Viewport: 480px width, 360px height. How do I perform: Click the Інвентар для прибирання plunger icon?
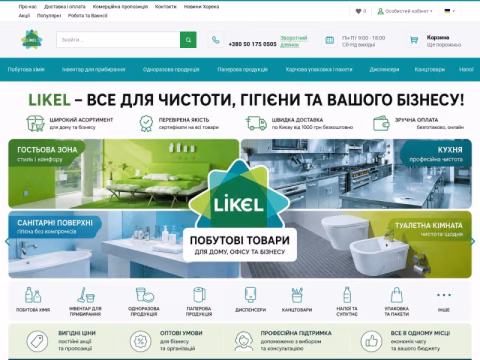(86, 295)
